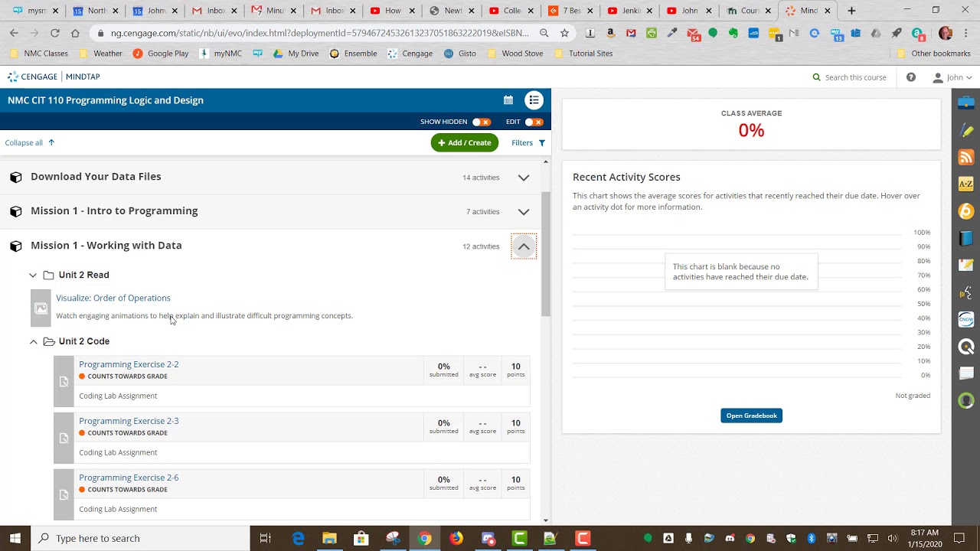Click the Cengage MindTap logo
Screen dimensions: 980x551
pos(54,77)
